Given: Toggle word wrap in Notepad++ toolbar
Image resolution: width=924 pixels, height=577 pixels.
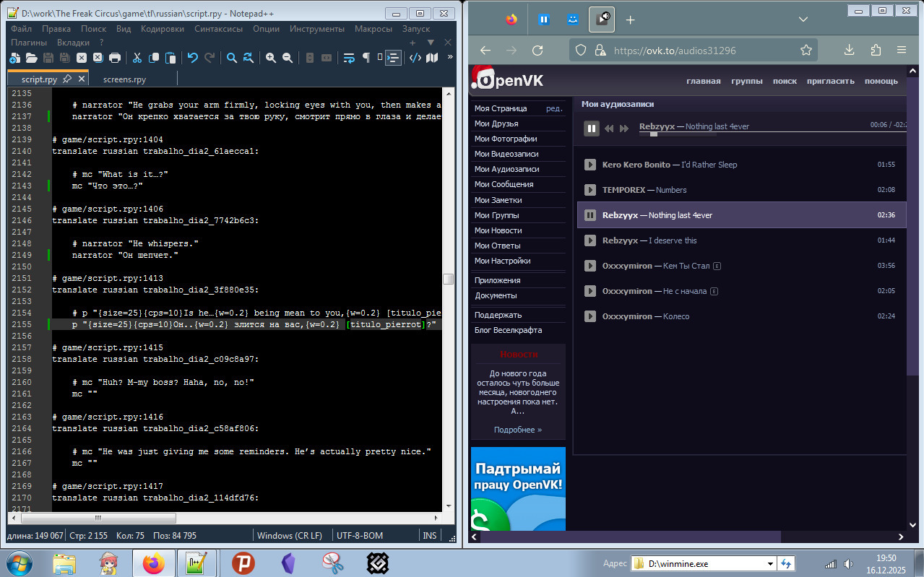Looking at the screenshot, I should pos(349,58).
